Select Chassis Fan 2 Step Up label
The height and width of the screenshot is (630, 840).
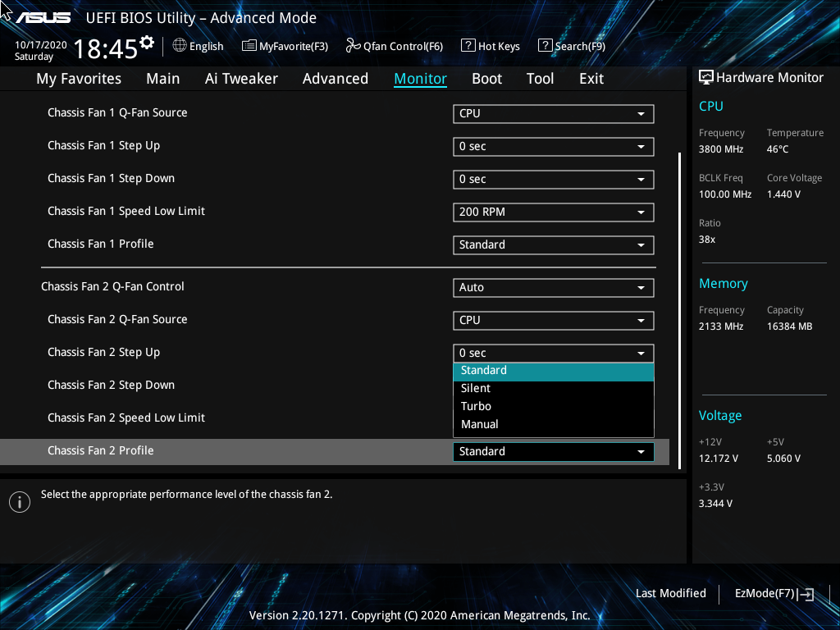click(x=104, y=353)
